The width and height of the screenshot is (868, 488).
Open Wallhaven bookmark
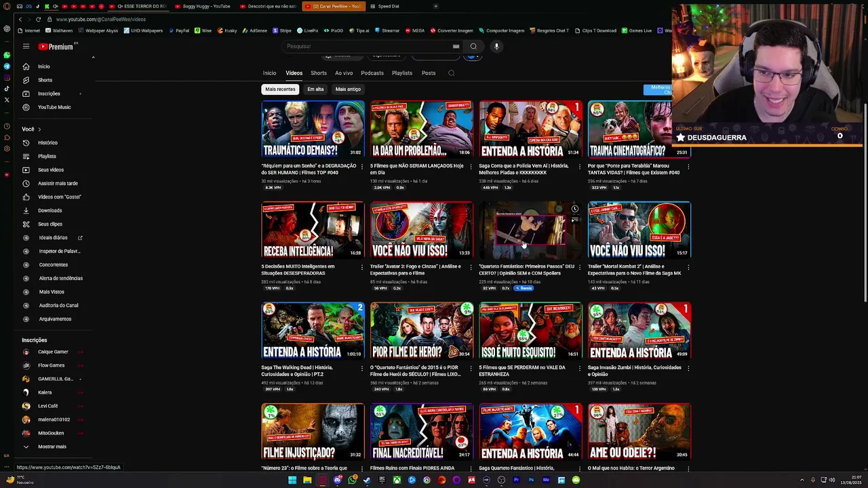coord(59,30)
